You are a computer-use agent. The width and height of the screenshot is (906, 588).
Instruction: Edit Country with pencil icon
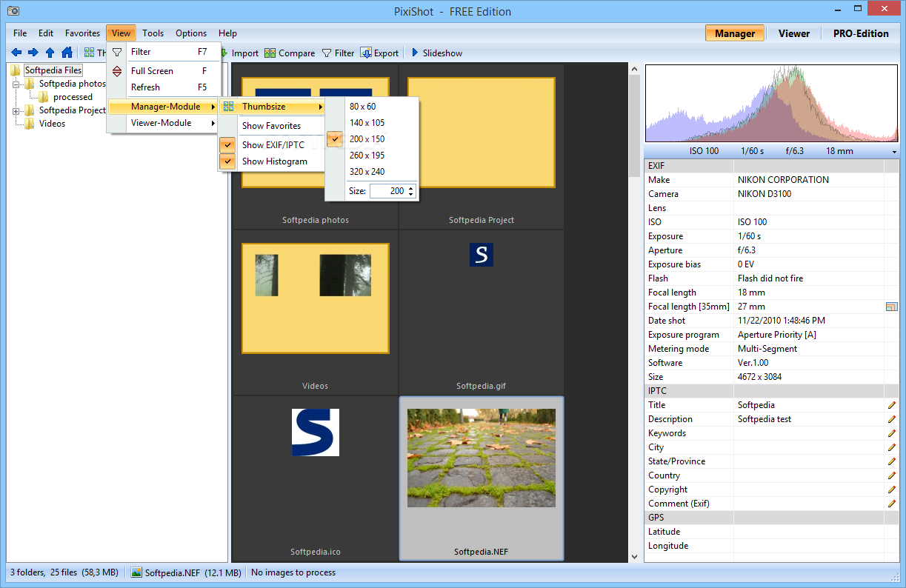click(891, 475)
